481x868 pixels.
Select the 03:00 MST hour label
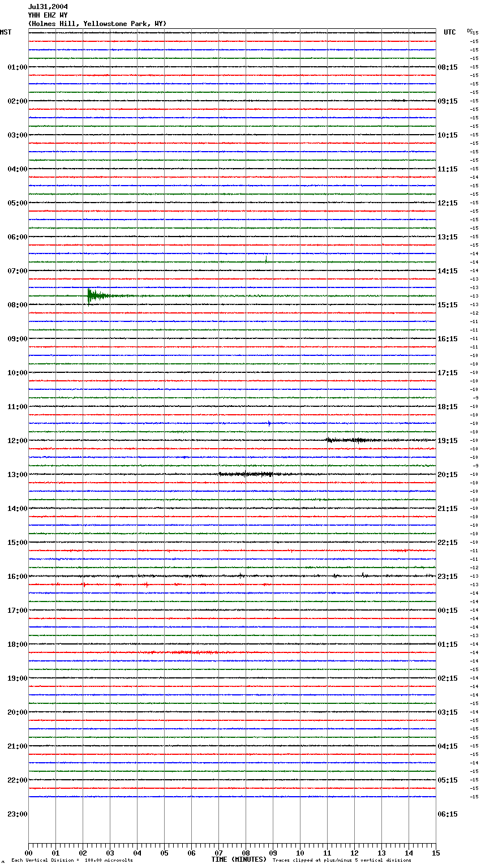point(18,135)
